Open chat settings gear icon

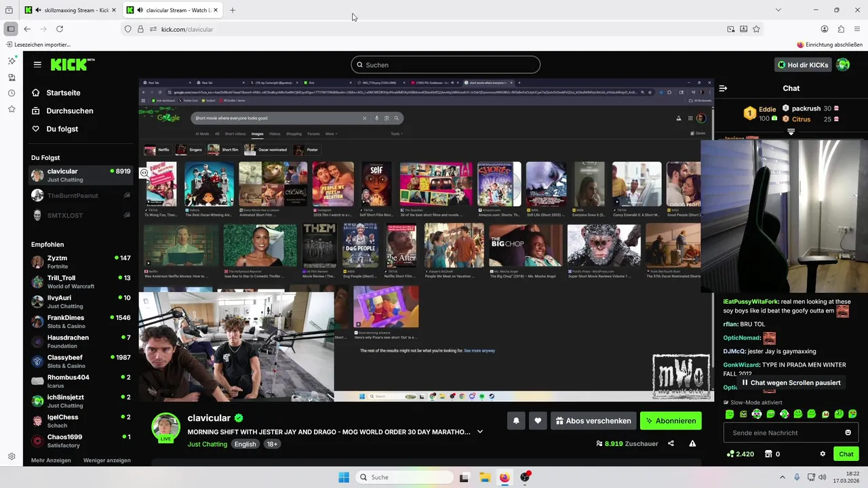(x=823, y=454)
